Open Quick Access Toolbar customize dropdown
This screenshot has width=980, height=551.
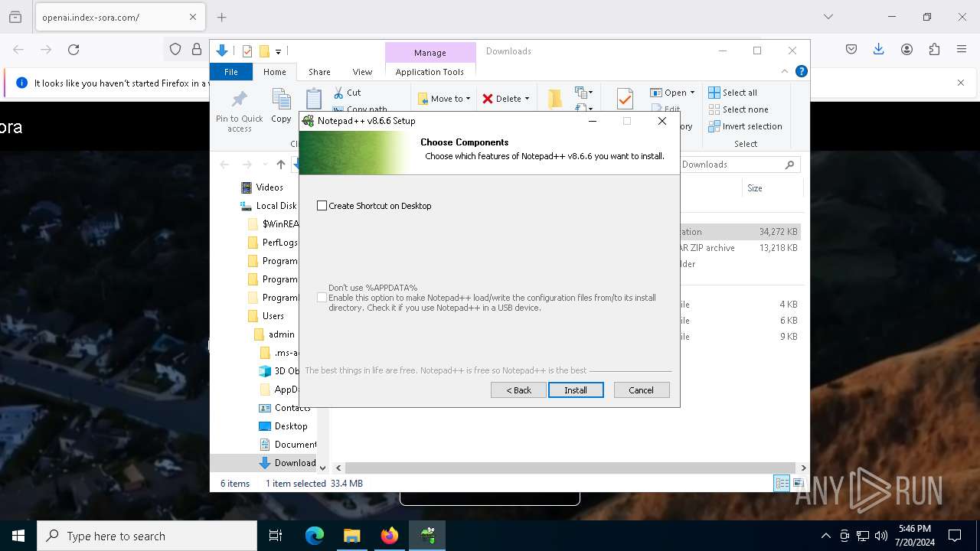278,51
